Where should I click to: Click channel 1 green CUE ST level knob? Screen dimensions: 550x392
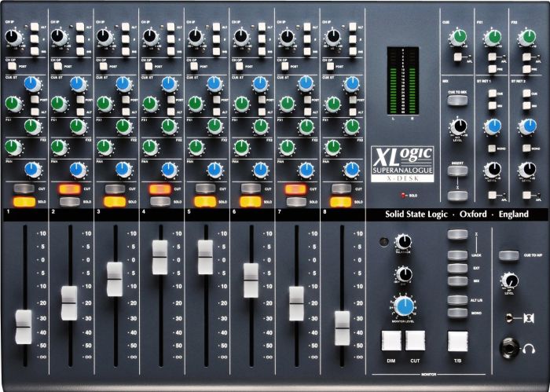[x=13, y=104]
